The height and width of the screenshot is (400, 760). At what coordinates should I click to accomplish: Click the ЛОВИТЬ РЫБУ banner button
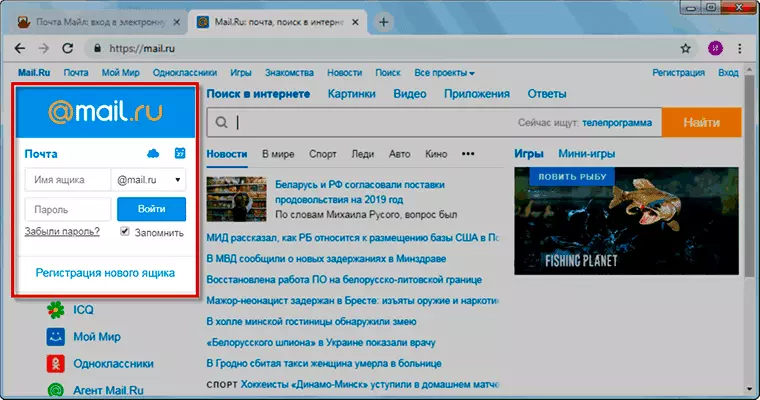tap(572, 176)
